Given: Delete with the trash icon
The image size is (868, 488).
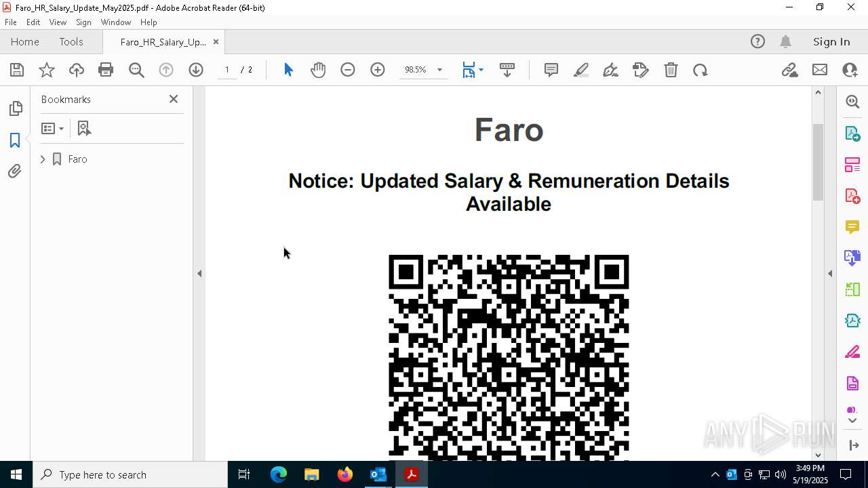Looking at the screenshot, I should (671, 70).
